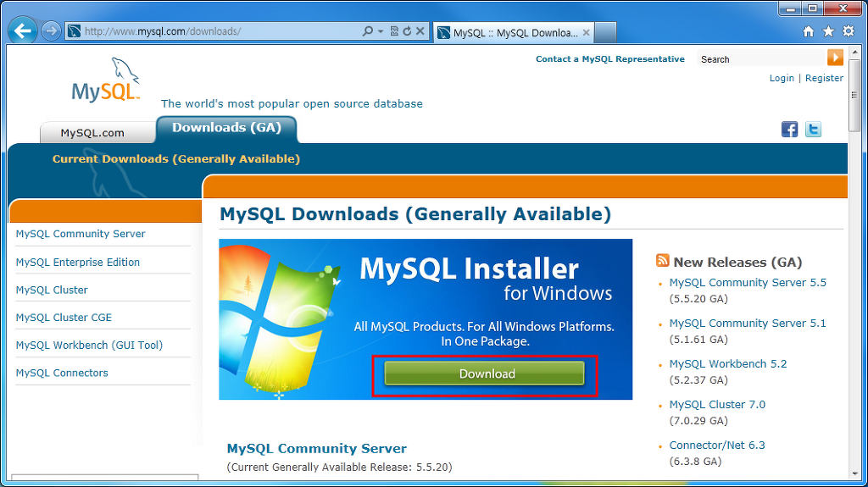Click the scrollbar down arrow
This screenshot has height=487, width=868.
[x=854, y=474]
